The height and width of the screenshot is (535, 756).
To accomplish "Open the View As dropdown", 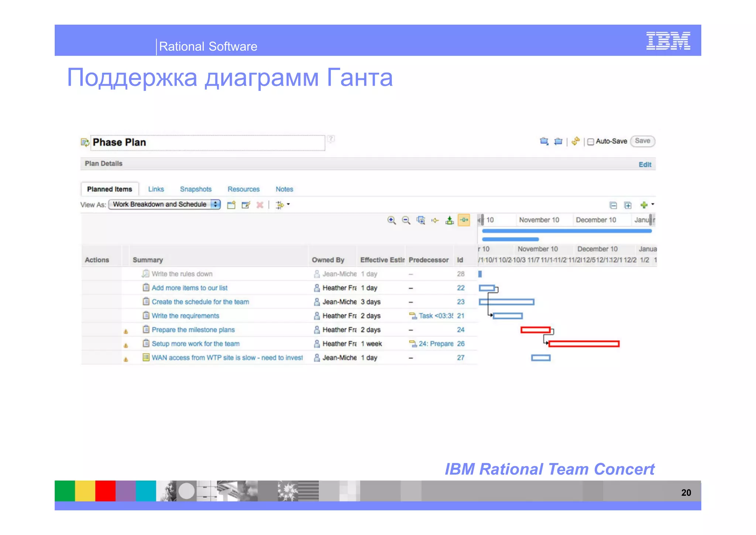I will tap(165, 204).
